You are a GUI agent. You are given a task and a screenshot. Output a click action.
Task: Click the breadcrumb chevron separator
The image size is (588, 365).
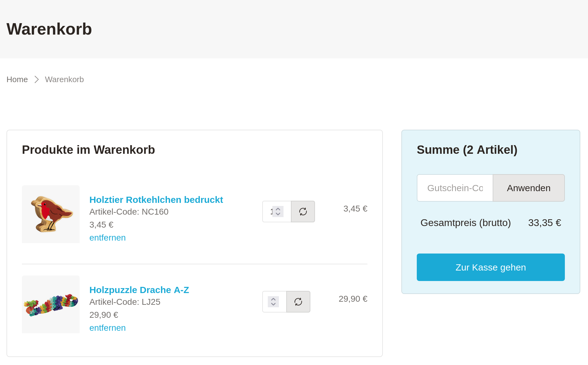(x=36, y=79)
